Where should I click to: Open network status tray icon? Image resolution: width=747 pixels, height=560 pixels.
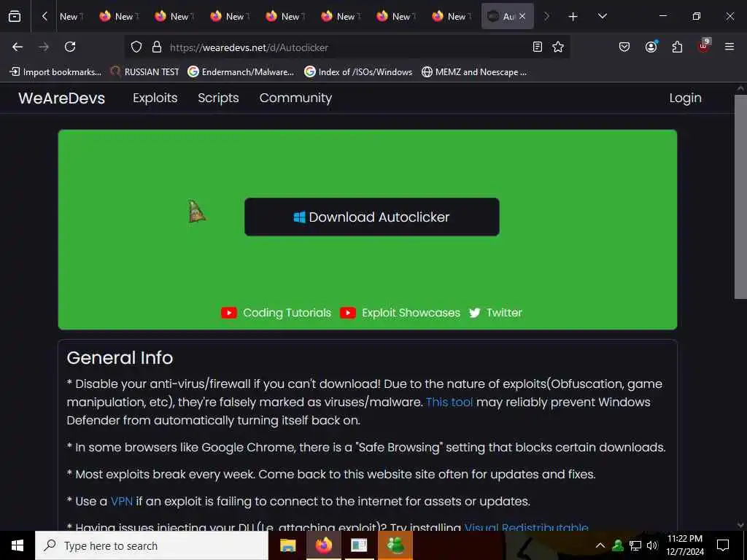(635, 545)
